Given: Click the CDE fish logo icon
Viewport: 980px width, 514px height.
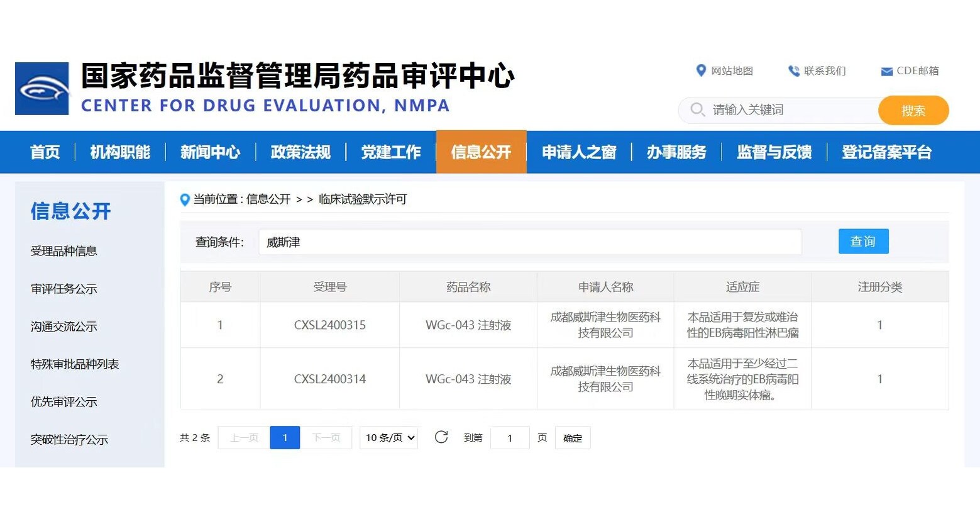Looking at the screenshot, I should click(x=42, y=89).
